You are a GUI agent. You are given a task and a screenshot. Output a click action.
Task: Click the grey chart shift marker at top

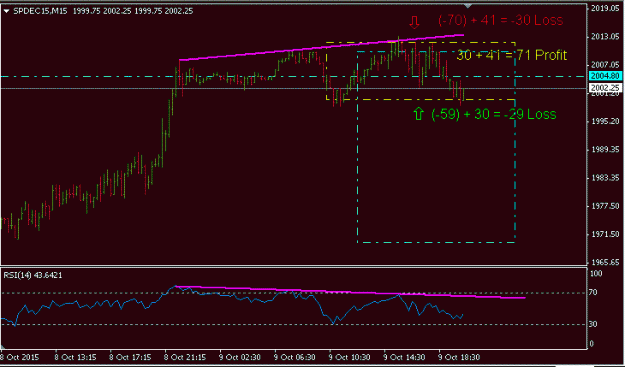pos(468,6)
